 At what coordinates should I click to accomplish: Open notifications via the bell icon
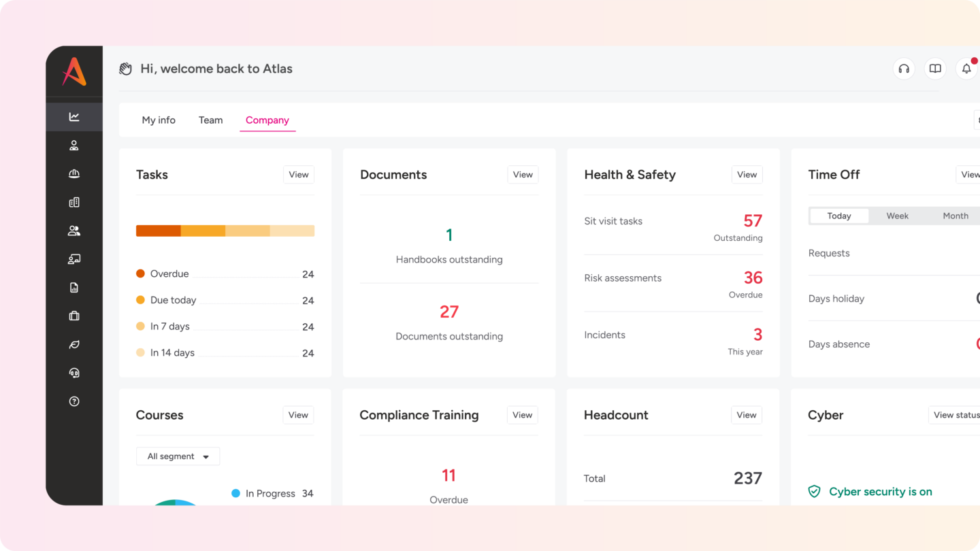point(966,69)
